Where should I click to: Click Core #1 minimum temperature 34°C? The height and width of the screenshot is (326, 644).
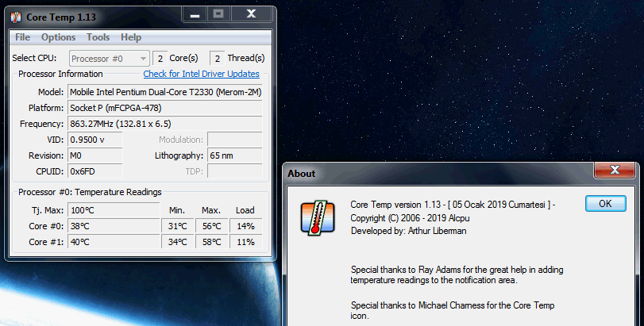[x=178, y=243]
